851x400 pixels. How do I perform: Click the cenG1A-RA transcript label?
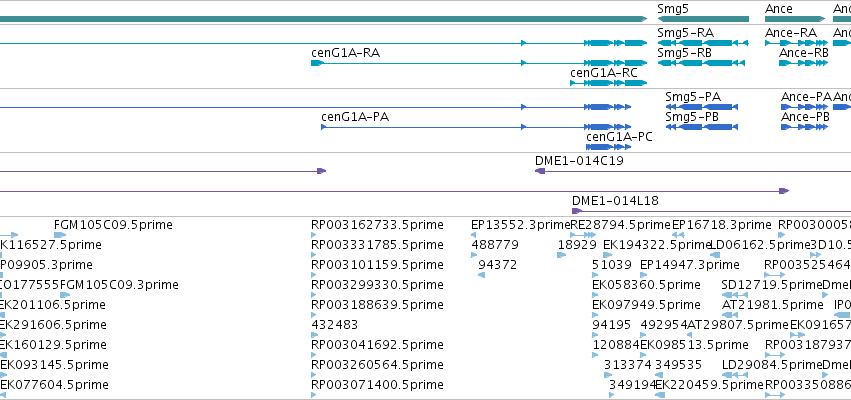pyautogui.click(x=345, y=53)
